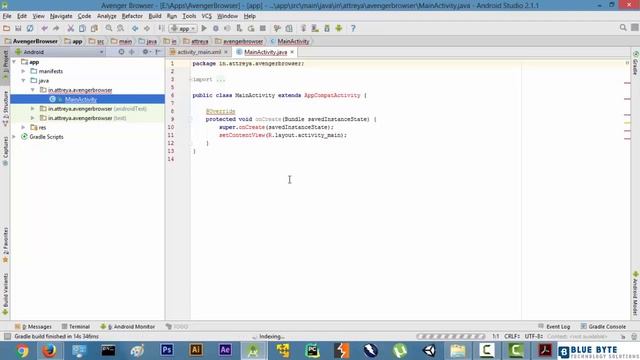Navigate Back with the left arrow icon
This screenshot has width=640, height=360.
(x=135, y=28)
